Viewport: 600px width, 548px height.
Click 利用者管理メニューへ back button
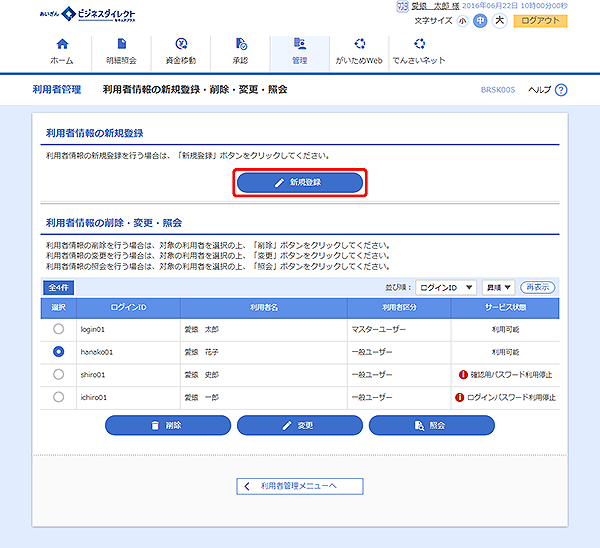[x=300, y=486]
